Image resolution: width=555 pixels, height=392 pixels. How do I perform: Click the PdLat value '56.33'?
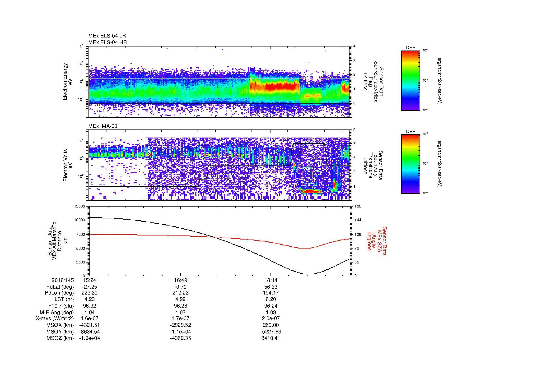[x=271, y=287]
